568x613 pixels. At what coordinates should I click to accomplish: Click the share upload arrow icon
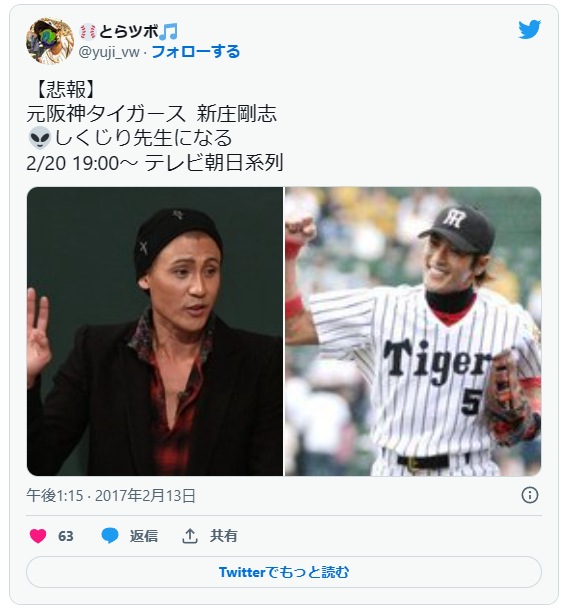click(x=190, y=536)
